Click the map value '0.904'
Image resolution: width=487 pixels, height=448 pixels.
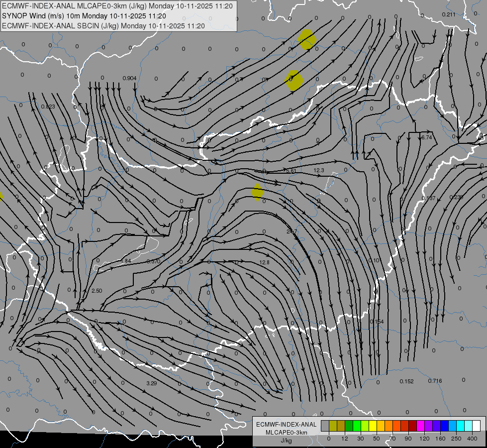tap(129, 78)
